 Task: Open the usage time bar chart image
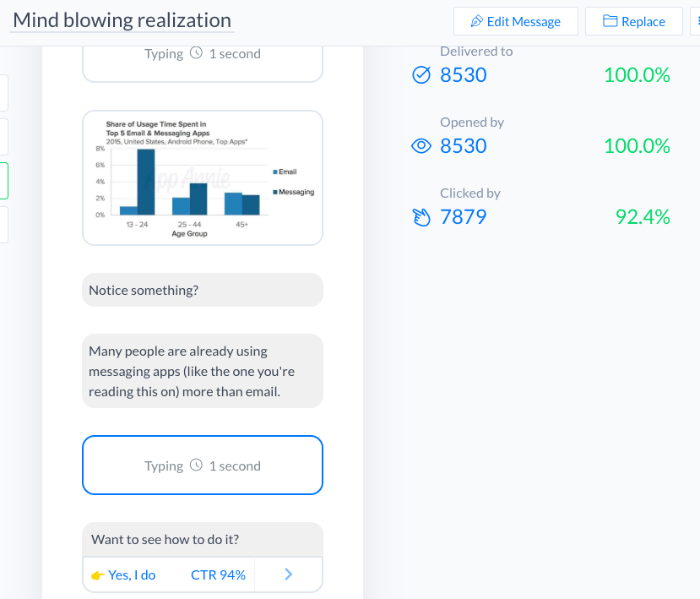point(203,177)
